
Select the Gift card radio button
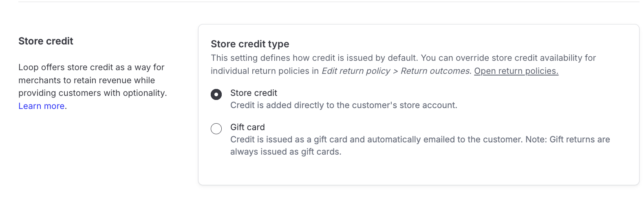click(x=216, y=129)
